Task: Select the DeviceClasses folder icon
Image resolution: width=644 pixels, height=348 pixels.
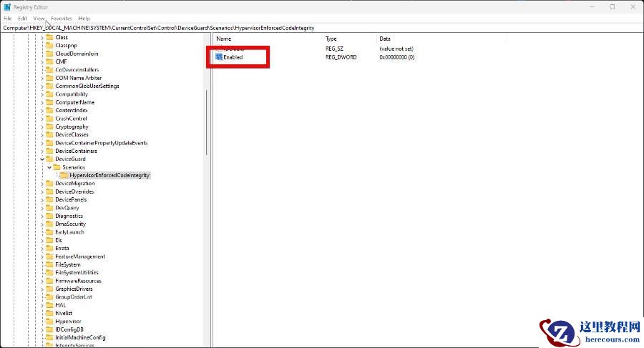Action: click(x=49, y=134)
